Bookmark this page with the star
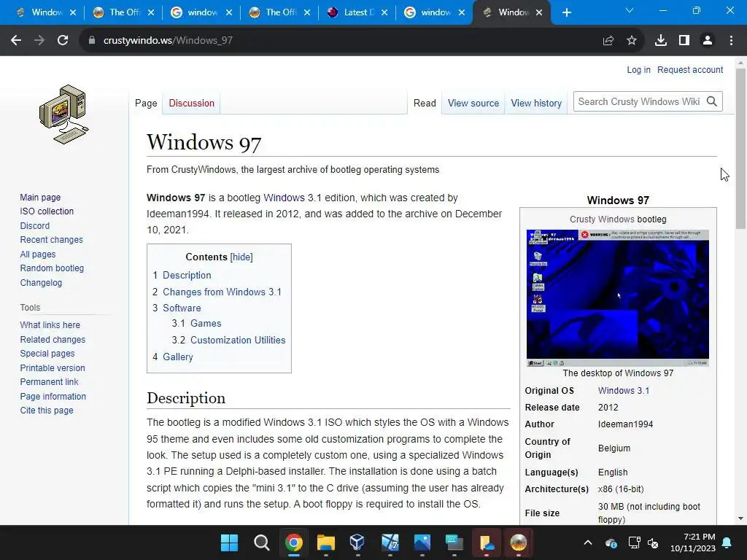Image resolution: width=747 pixels, height=560 pixels. click(x=632, y=41)
